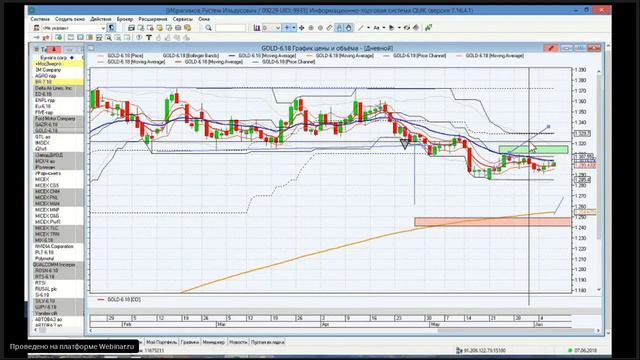Image resolution: width=640 pixels, height=360 pixels.
Task: Switch to the Графики tab
Action: [190, 342]
